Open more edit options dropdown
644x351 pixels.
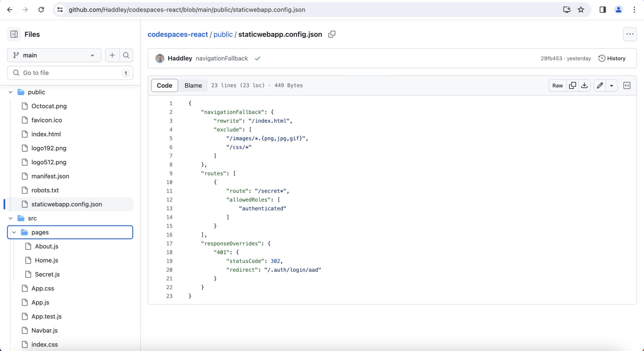click(x=611, y=86)
